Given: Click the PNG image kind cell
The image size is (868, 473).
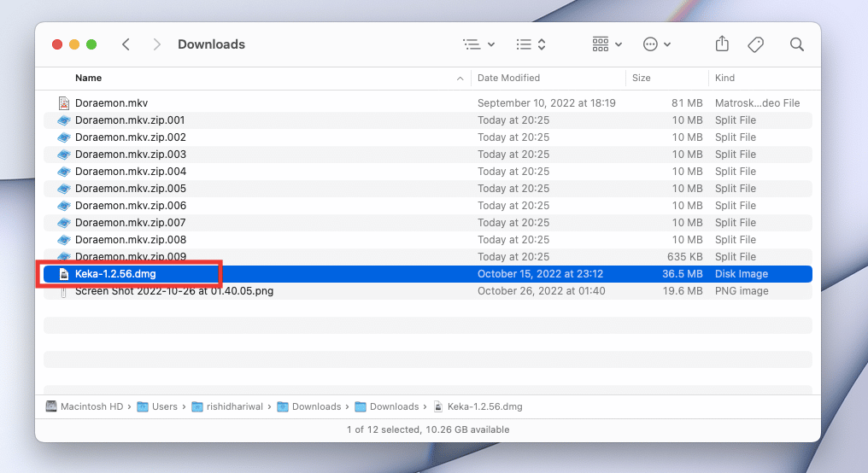Looking at the screenshot, I should (742, 291).
